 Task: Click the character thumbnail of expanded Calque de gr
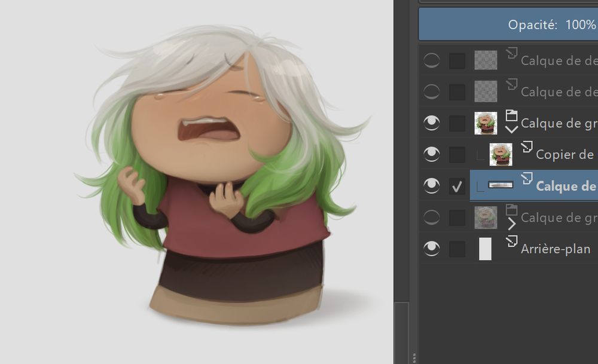tap(486, 123)
